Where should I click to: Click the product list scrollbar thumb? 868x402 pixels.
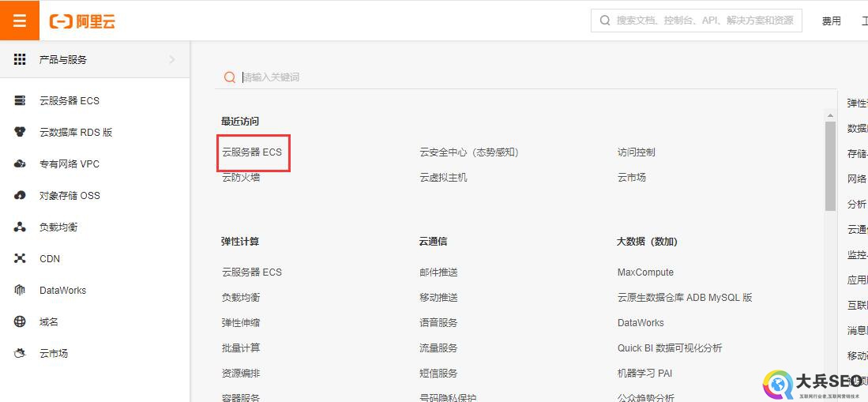830,166
